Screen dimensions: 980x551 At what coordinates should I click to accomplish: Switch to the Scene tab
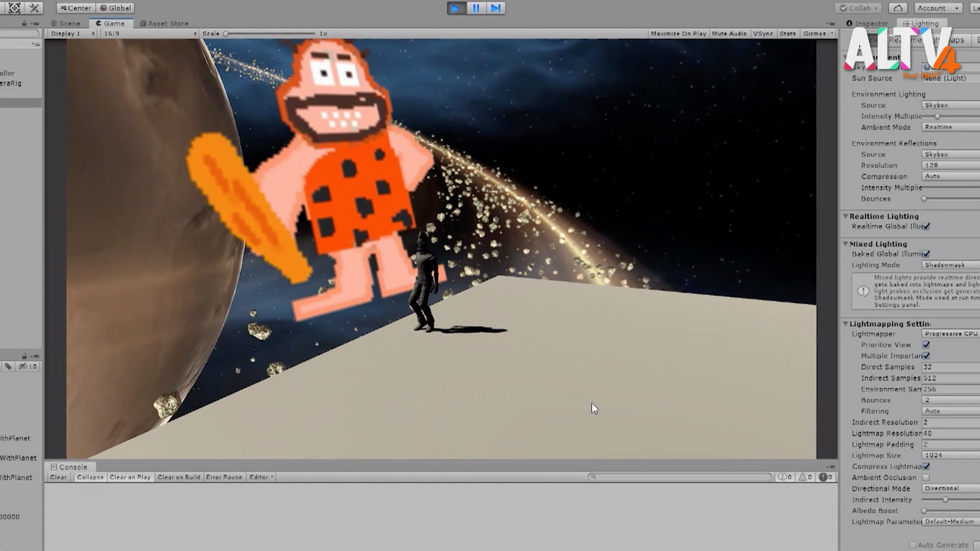(x=65, y=23)
